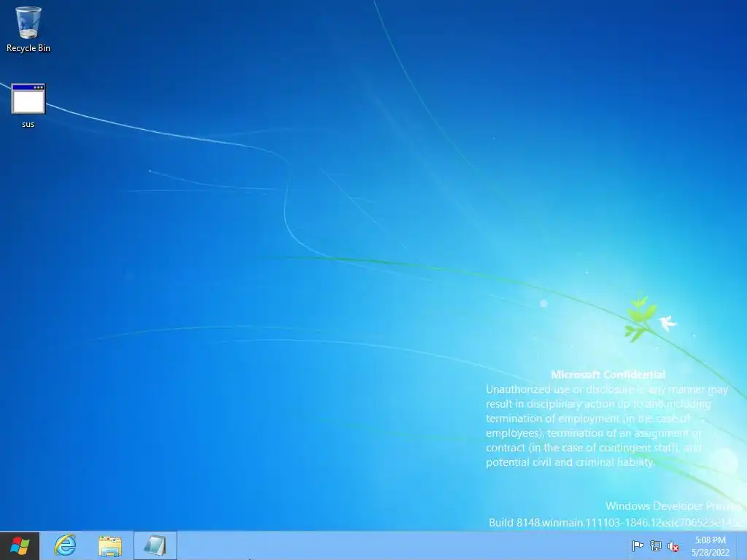Open the network status tray icon
Viewport: 747px width, 560px height.
[656, 546]
